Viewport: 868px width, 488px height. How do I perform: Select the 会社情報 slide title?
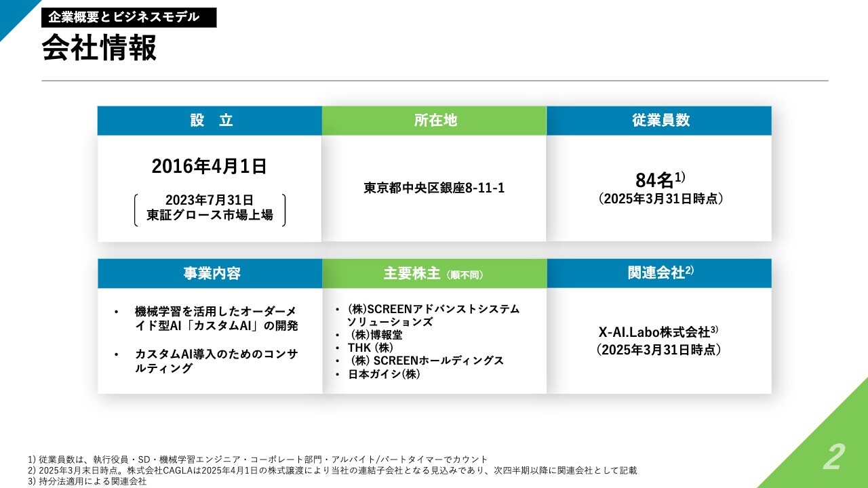click(99, 49)
